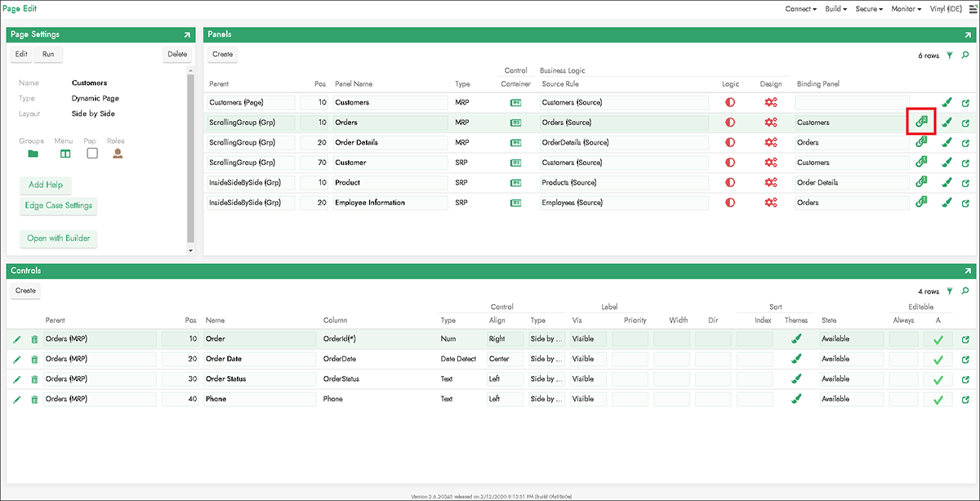
Task: Click the pencil edit icon for Order Date
Action: 17,359
